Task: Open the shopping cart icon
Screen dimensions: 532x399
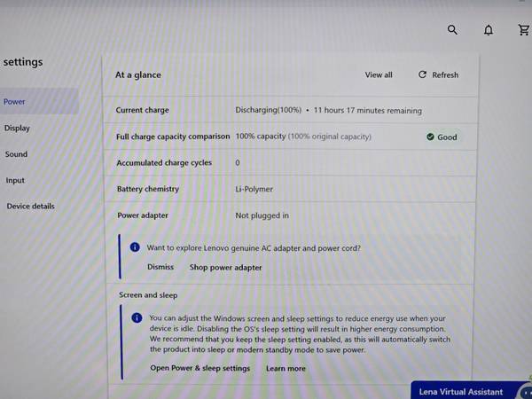Action: tap(524, 30)
